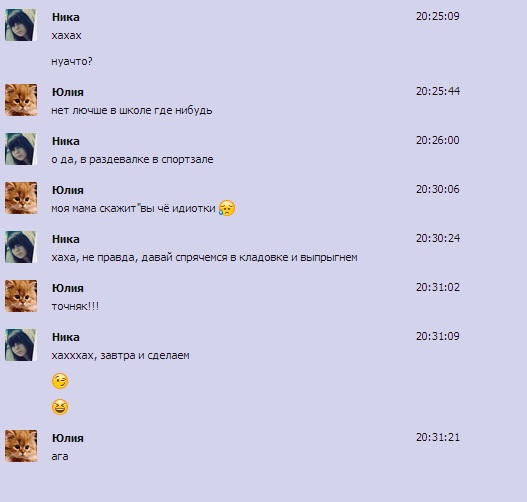Click the laughing squint emoji
Screen dimensions: 527x502
tap(60, 407)
